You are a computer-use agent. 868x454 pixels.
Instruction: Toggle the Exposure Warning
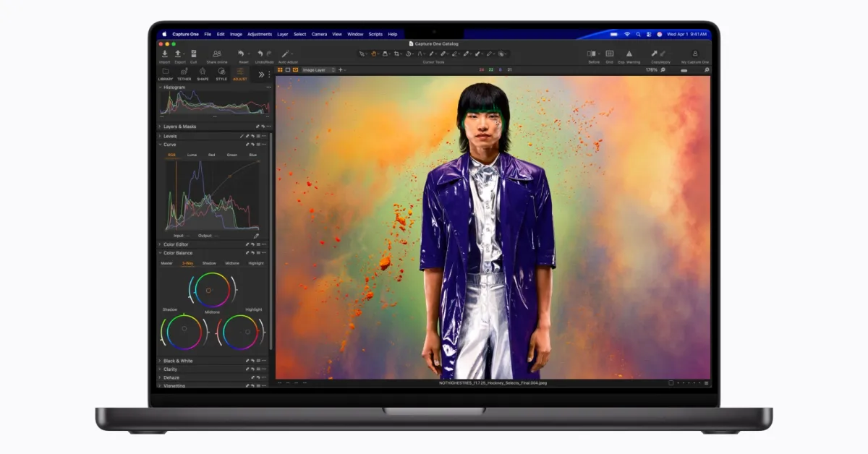click(x=629, y=53)
